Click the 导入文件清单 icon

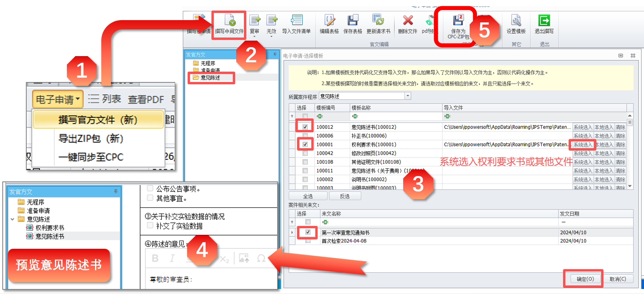pyautogui.click(x=296, y=20)
